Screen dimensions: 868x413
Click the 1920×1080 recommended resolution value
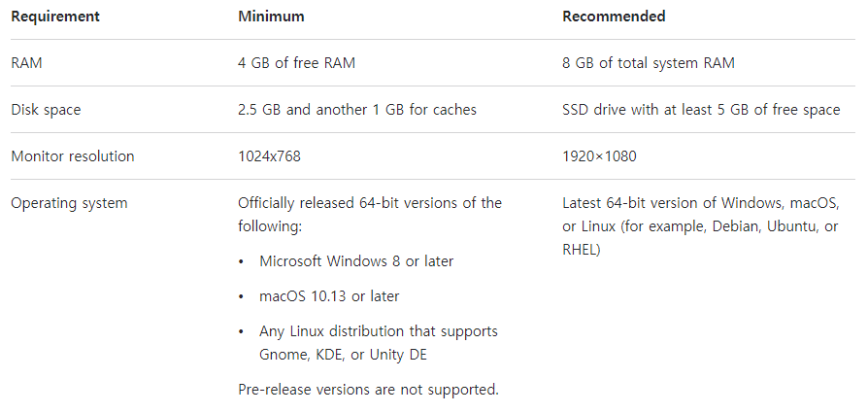[x=599, y=156]
